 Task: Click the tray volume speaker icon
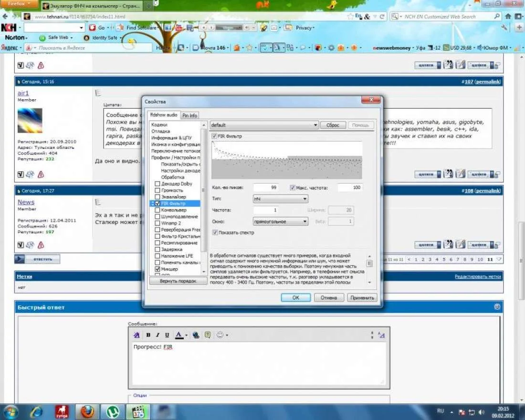482,412
